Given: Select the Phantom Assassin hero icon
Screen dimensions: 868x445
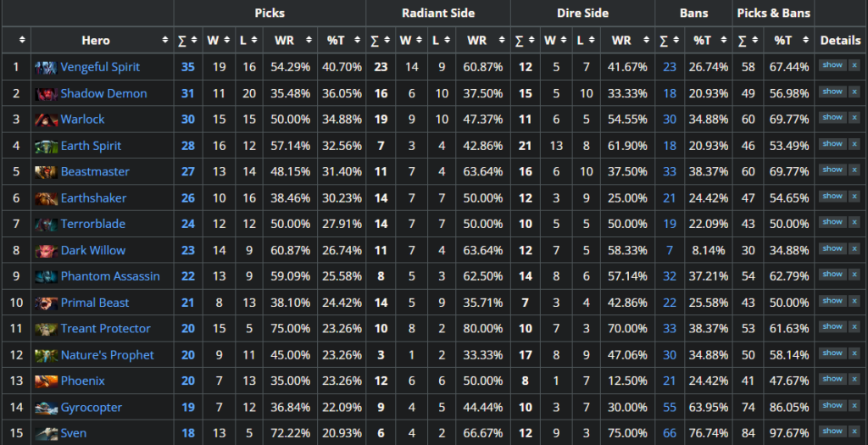Looking at the screenshot, I should pos(46,276).
